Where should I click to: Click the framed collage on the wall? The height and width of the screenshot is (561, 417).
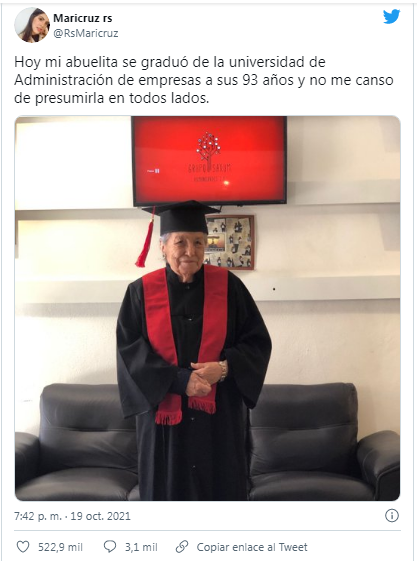231,242
